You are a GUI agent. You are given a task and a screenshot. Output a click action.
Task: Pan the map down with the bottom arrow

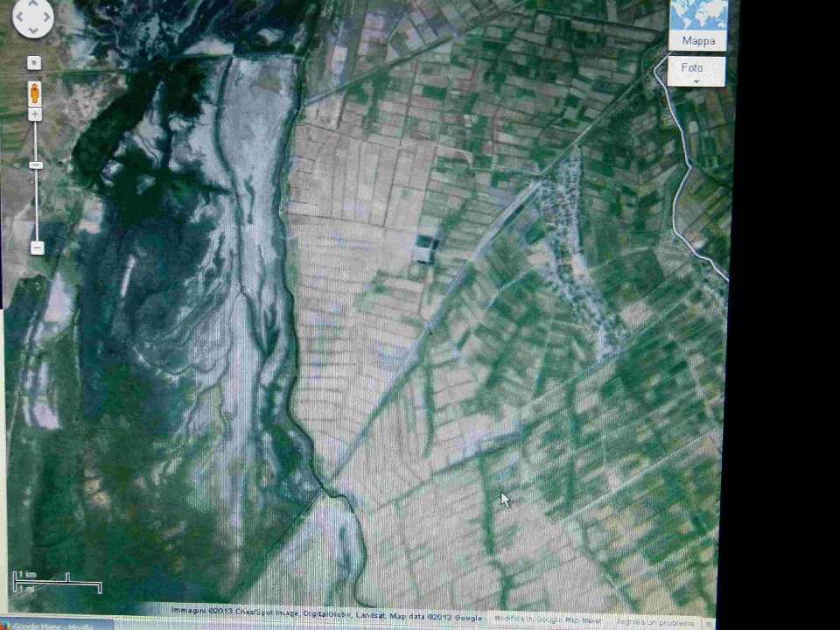pyautogui.click(x=33, y=30)
